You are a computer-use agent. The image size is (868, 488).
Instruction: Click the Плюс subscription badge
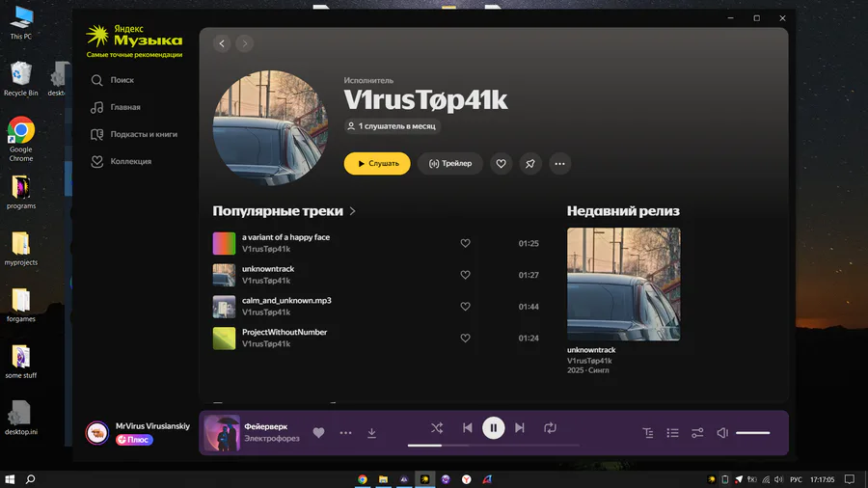tap(134, 440)
